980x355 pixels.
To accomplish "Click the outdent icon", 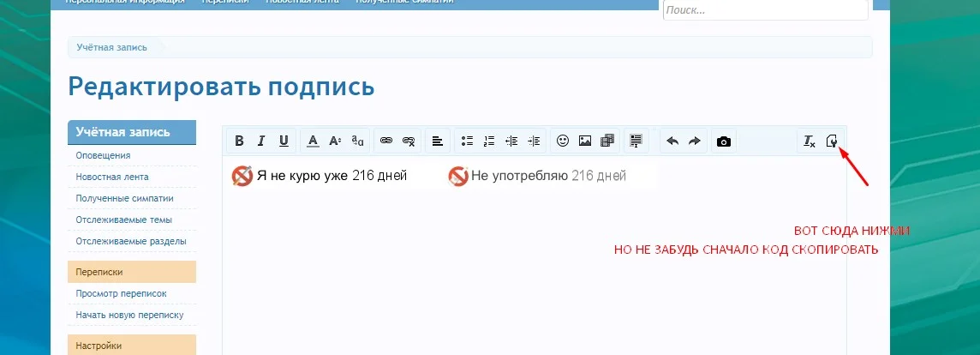I will point(511,141).
